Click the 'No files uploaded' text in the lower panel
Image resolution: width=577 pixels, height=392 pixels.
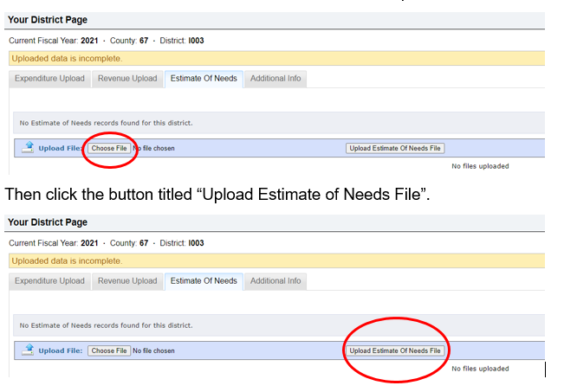480,369
